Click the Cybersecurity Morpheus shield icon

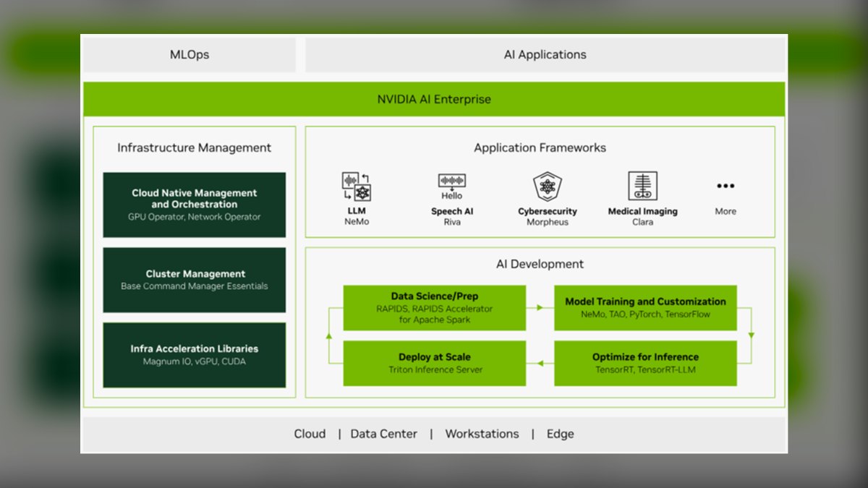pyautogui.click(x=548, y=187)
